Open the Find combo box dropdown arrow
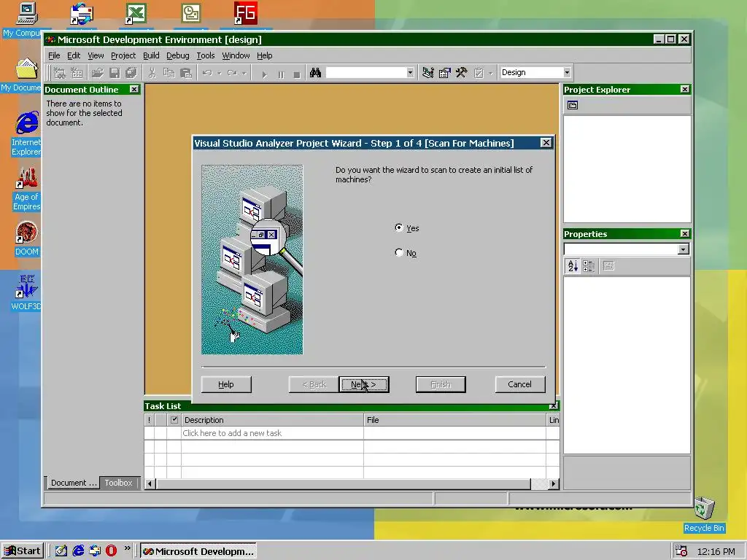 (x=410, y=73)
